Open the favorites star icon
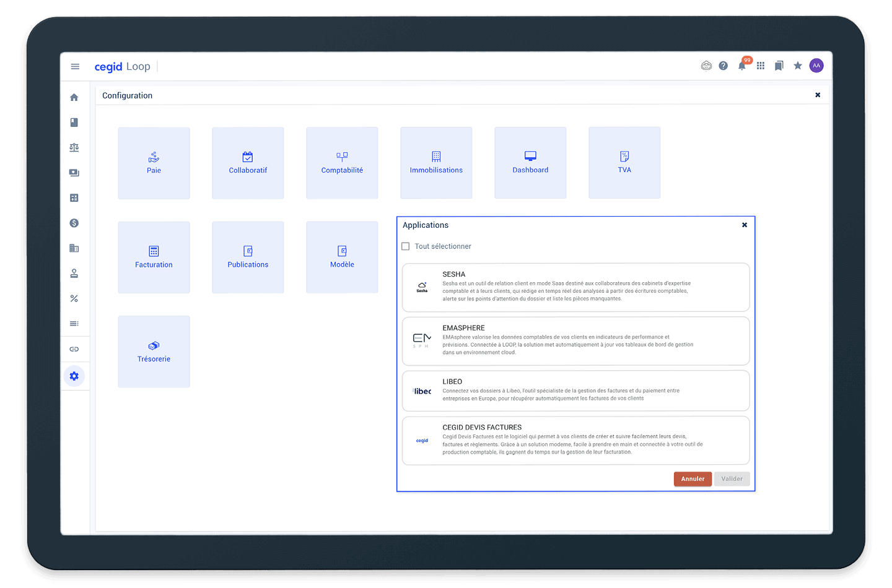The width and height of the screenshot is (892, 588). [x=798, y=66]
